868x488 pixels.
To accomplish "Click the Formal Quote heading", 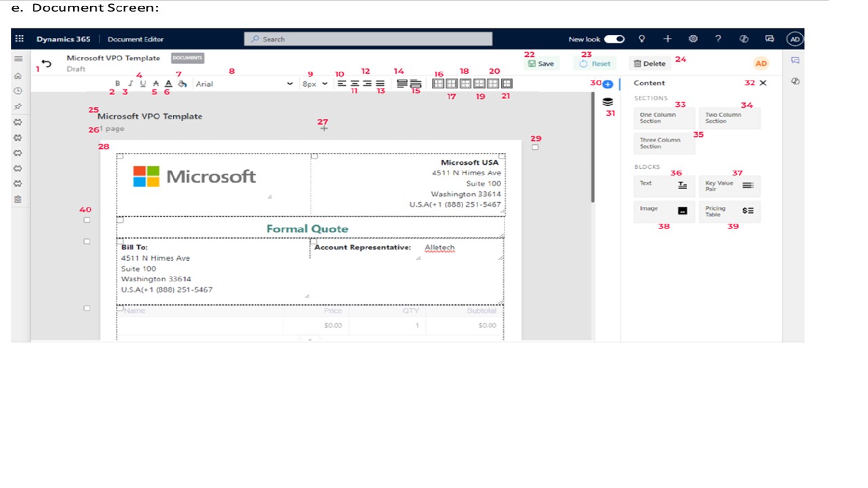I will 307,228.
